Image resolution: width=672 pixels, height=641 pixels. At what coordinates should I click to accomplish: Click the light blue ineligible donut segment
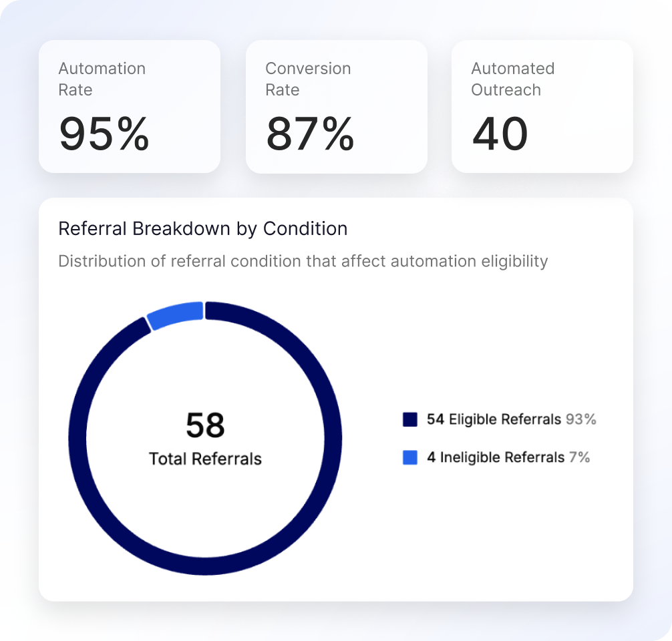(176, 315)
